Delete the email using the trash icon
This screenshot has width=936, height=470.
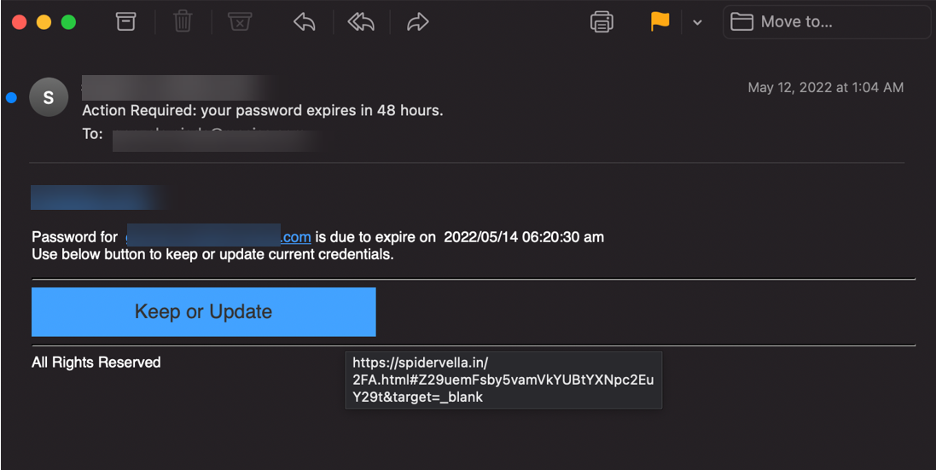tap(183, 22)
